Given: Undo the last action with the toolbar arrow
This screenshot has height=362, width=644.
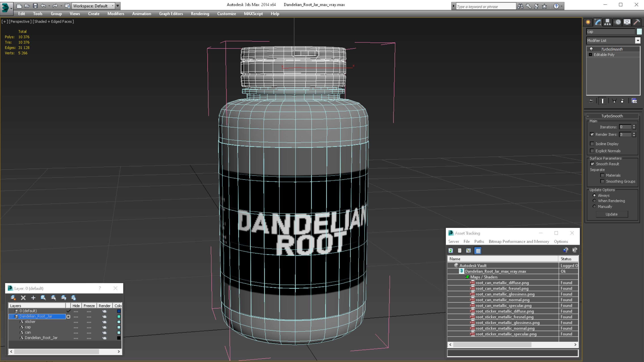Looking at the screenshot, I should tap(43, 6).
